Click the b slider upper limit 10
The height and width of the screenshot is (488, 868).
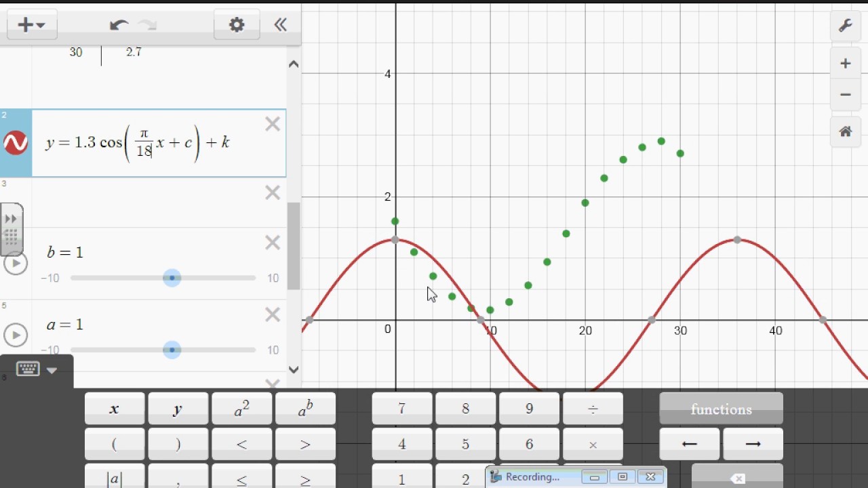tap(273, 278)
